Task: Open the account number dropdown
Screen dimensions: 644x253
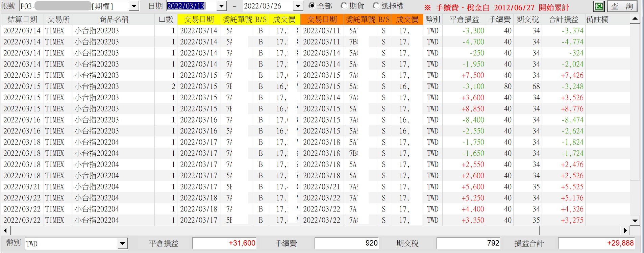Action: [134, 6]
